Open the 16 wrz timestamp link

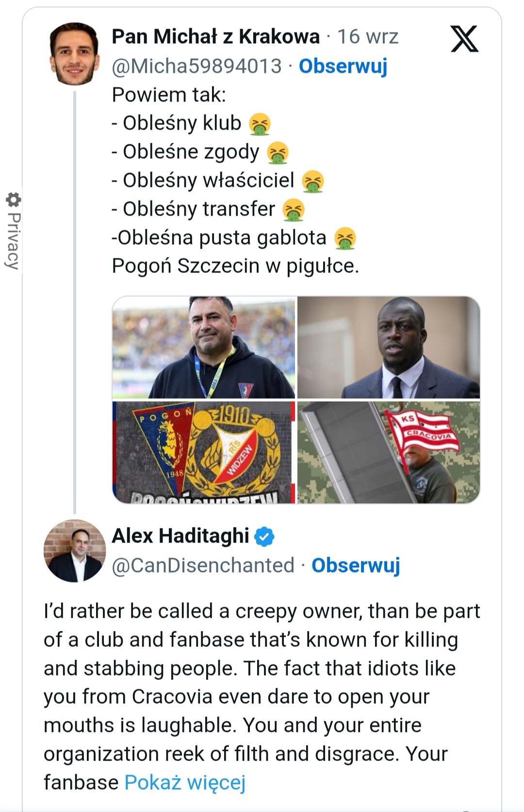tap(368, 36)
